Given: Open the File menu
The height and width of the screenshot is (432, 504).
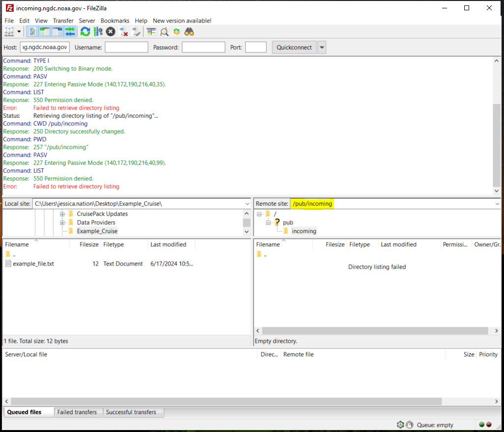Looking at the screenshot, I should [x=9, y=21].
